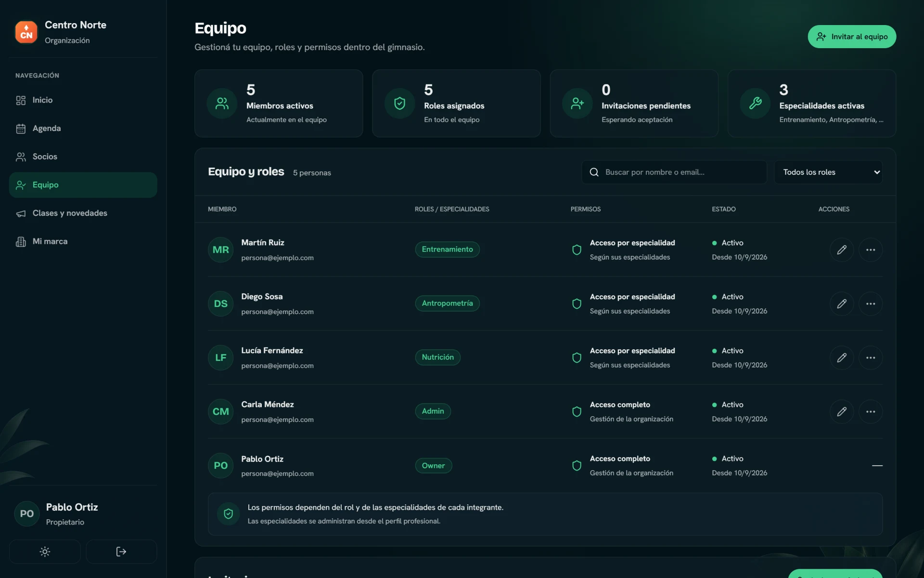Open Socios section
The height and width of the screenshot is (578, 924).
83,157
